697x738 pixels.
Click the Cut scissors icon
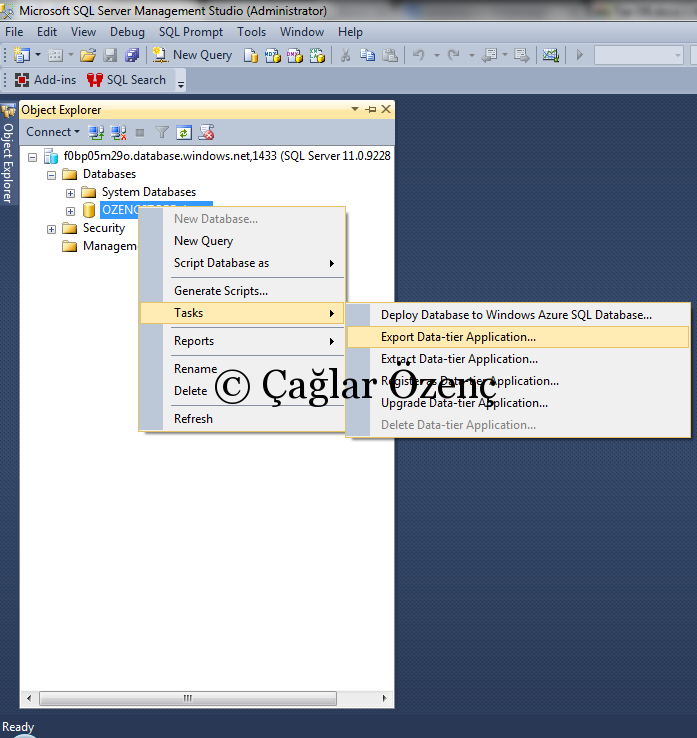click(345, 55)
